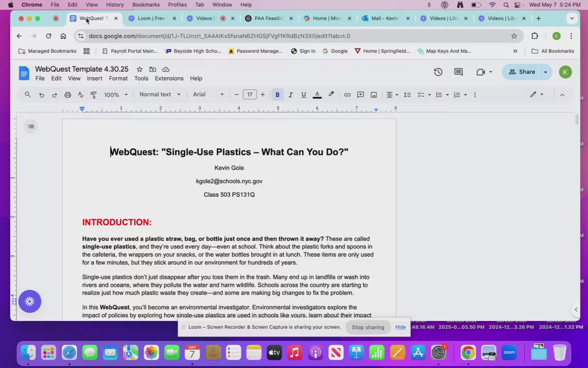Show the document outline panel
588x368 pixels.
pos(31,127)
